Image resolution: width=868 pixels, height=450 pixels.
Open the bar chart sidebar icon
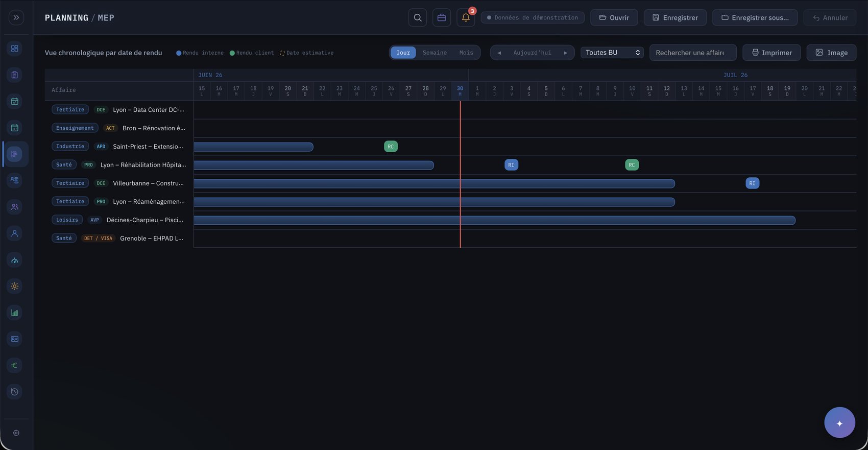[x=15, y=313]
